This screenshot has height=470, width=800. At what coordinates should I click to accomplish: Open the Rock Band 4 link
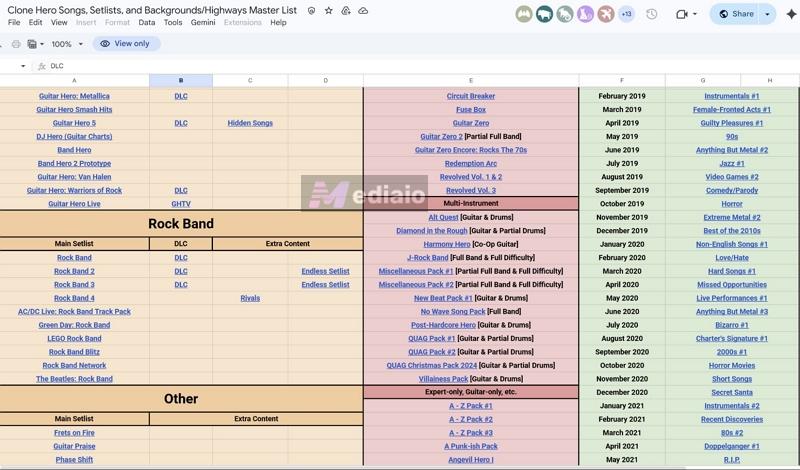pos(74,298)
